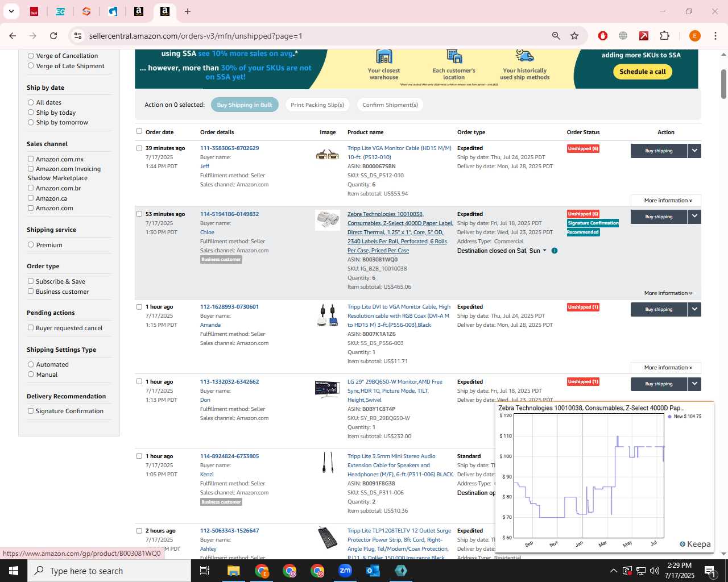Go back to the previous page
This screenshot has height=582, width=728.
pyautogui.click(x=13, y=36)
